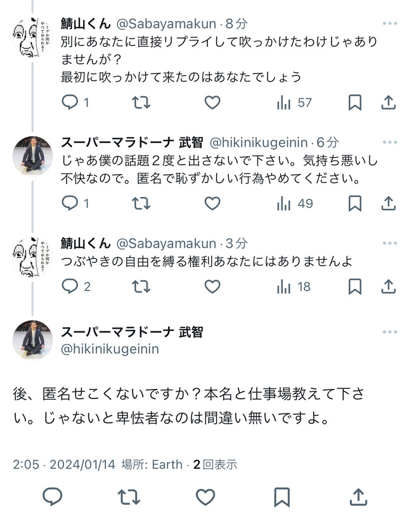Open more options on the 3分 tweet
The width and height of the screenshot is (412, 532).
point(390,243)
